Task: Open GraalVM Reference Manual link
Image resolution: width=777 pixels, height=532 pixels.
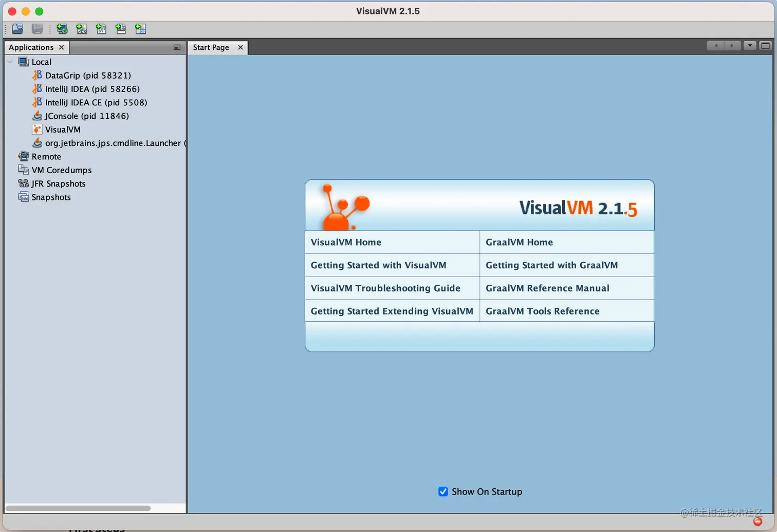Action: [547, 288]
